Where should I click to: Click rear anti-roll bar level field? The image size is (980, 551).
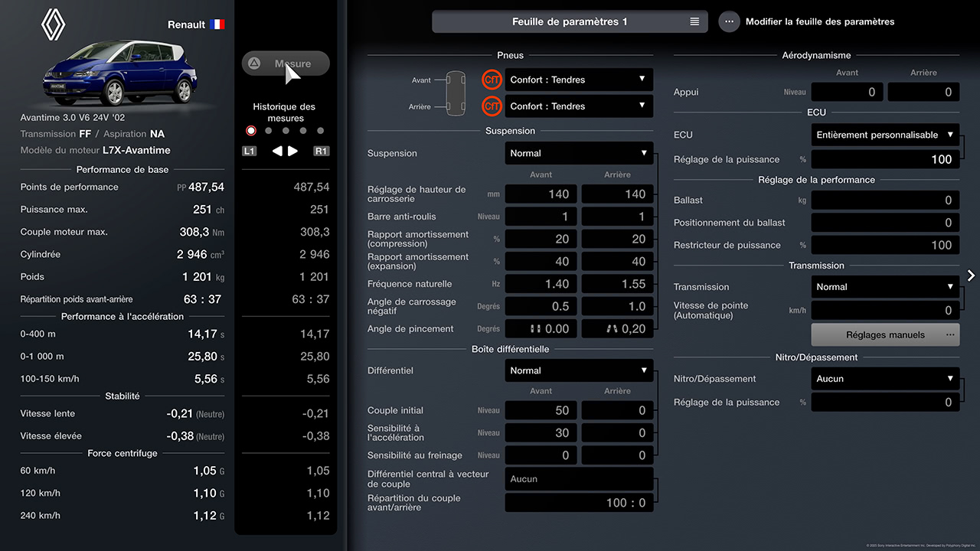(x=617, y=217)
